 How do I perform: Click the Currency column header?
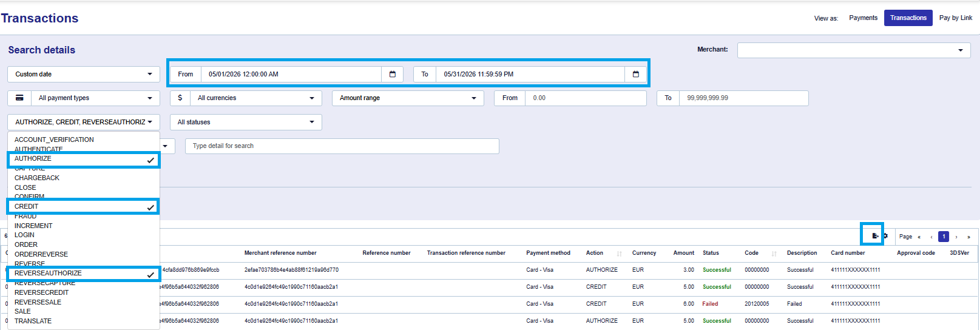click(x=644, y=253)
